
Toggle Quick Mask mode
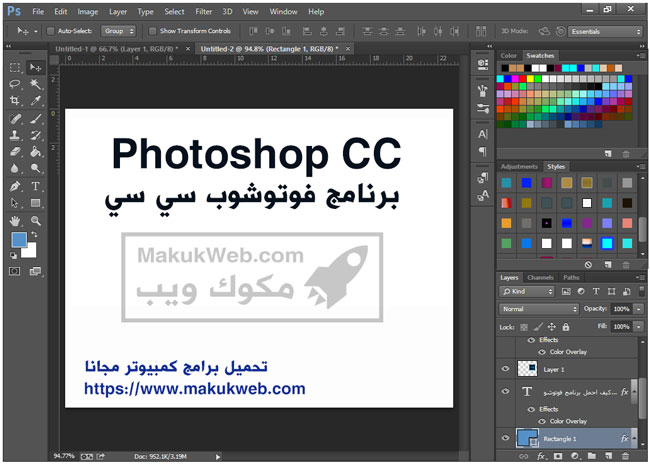click(x=15, y=271)
